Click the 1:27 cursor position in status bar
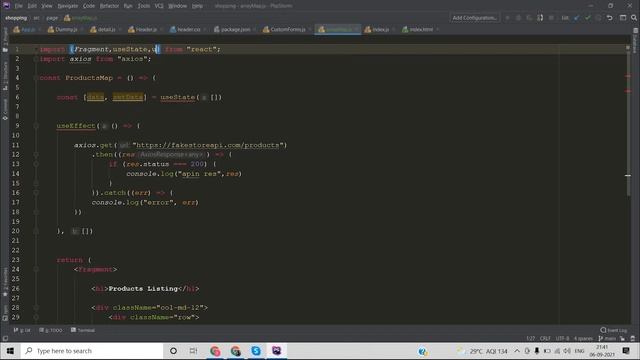The image size is (640, 360). pos(530,338)
